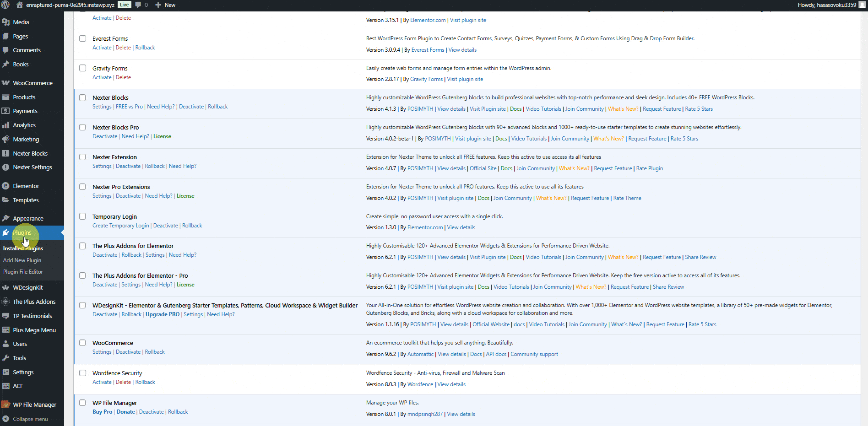Click the Users sidebar icon
Screen dimensions: 868x426
(5, 344)
